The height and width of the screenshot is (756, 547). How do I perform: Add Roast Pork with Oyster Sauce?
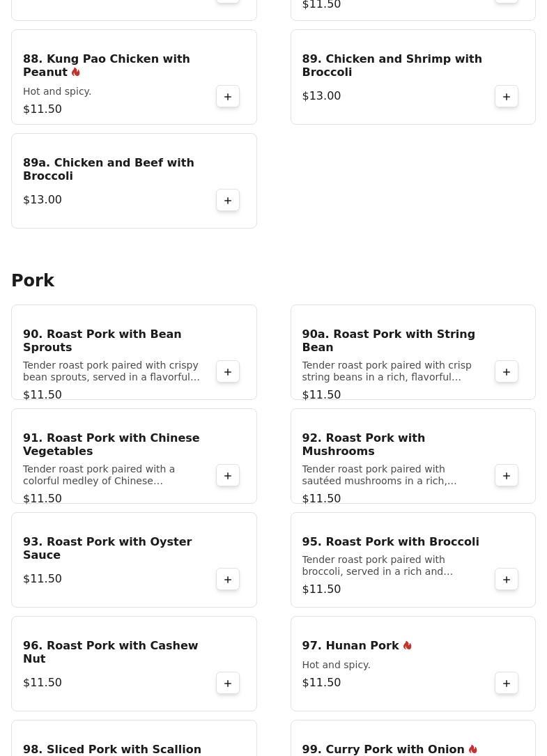pyautogui.click(x=228, y=580)
